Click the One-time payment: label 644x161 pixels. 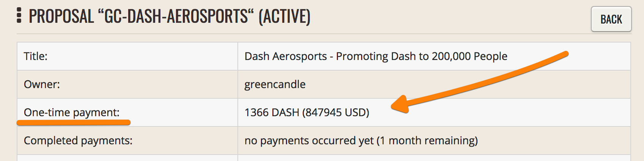(x=72, y=112)
